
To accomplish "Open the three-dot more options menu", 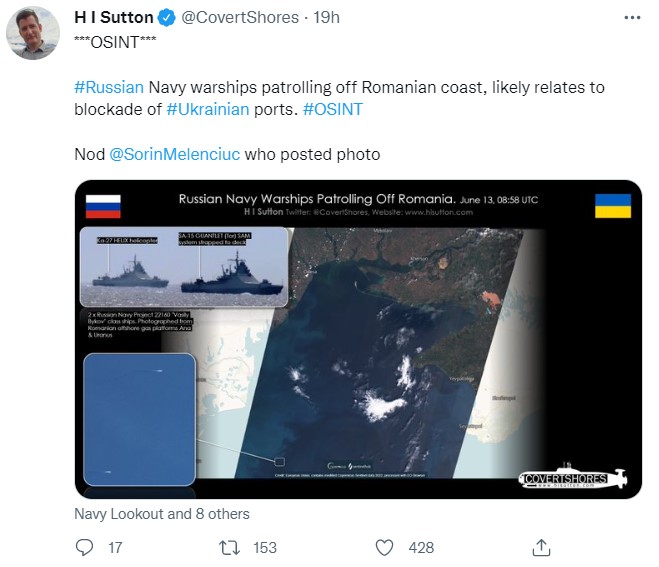I will (630, 18).
